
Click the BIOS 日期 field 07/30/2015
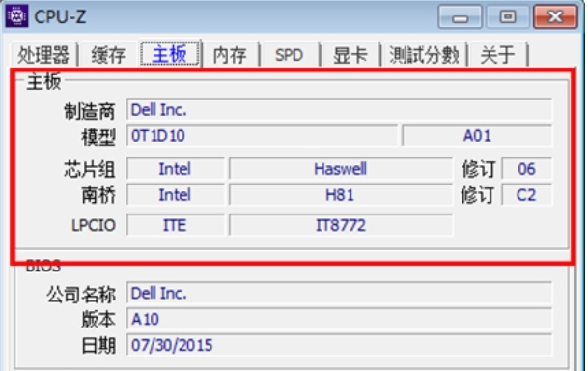click(x=339, y=345)
